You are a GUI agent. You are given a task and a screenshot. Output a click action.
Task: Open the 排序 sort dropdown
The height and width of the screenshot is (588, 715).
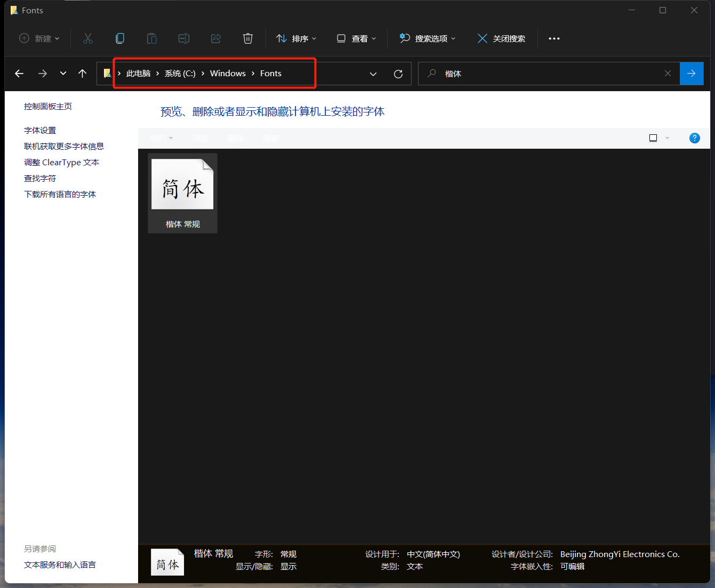pos(296,38)
